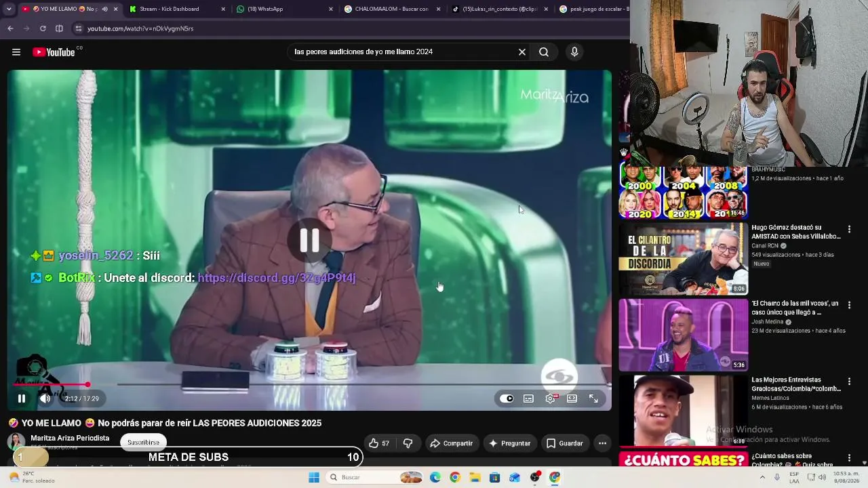Switch to the peak juego de escalar tab
The height and width of the screenshot is (488, 868).
coord(593,9)
